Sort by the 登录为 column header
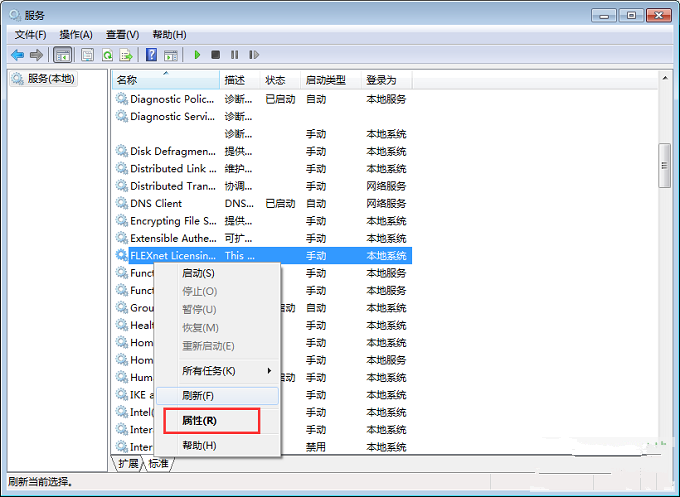 pyautogui.click(x=387, y=80)
